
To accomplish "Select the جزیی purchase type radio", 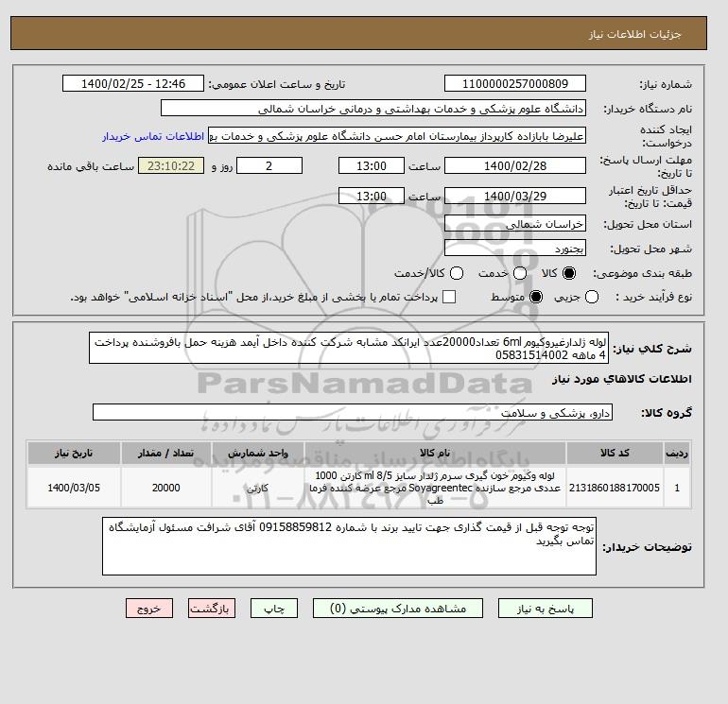I will (592, 297).
